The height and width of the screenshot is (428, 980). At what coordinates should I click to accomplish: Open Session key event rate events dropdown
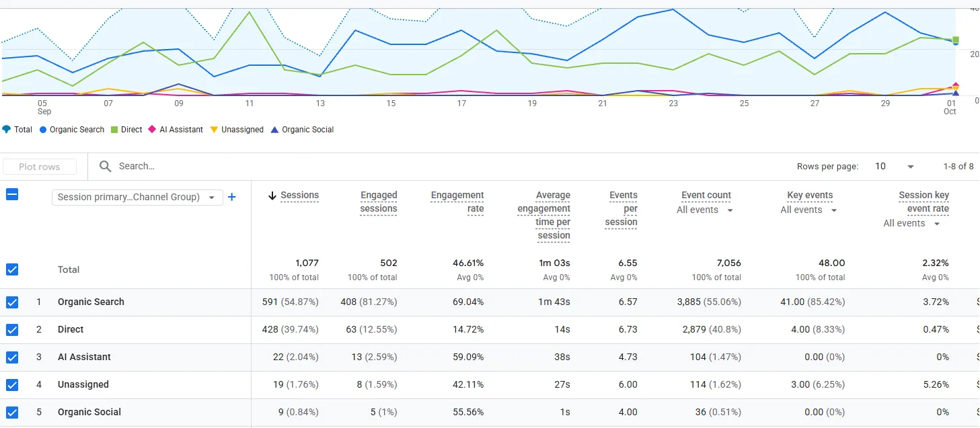tap(912, 224)
